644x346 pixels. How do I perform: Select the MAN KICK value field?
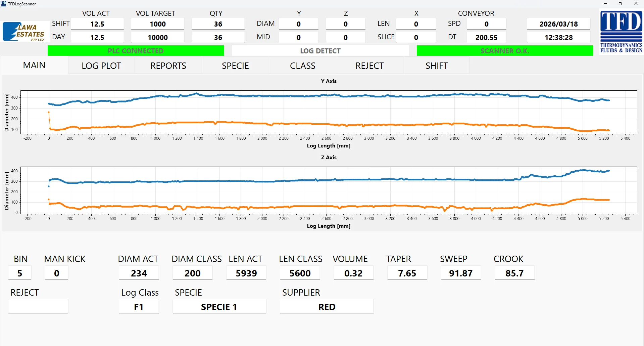pyautogui.click(x=57, y=273)
